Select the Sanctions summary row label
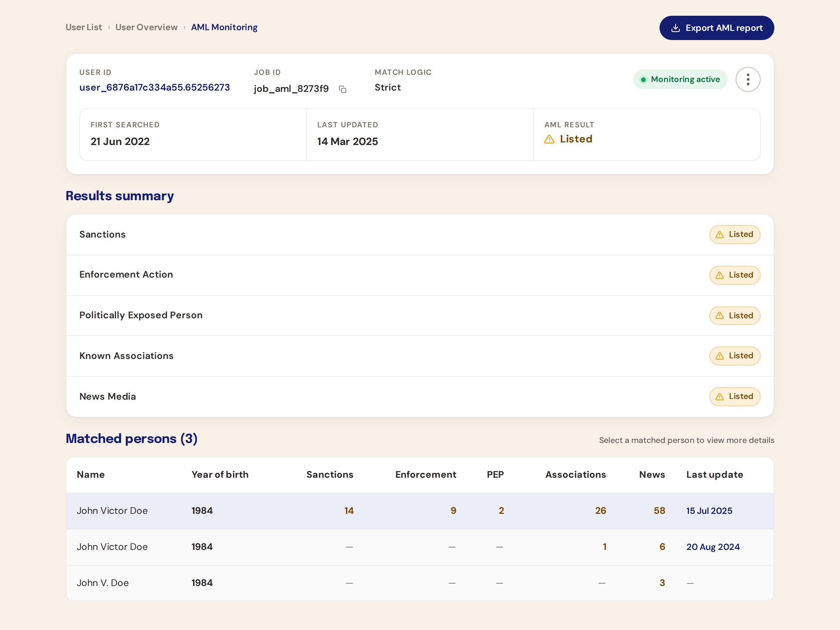Viewport: 840px width, 630px height. [x=102, y=234]
